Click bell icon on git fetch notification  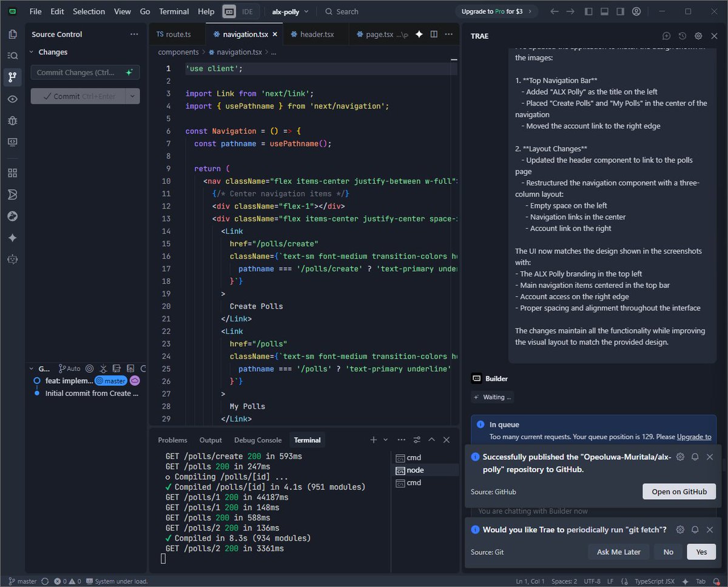[695, 529]
